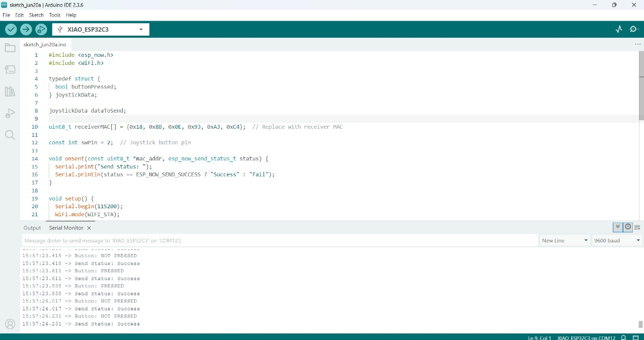Click the receiverMAC array line of code
The height and width of the screenshot is (340, 644).
point(196,127)
